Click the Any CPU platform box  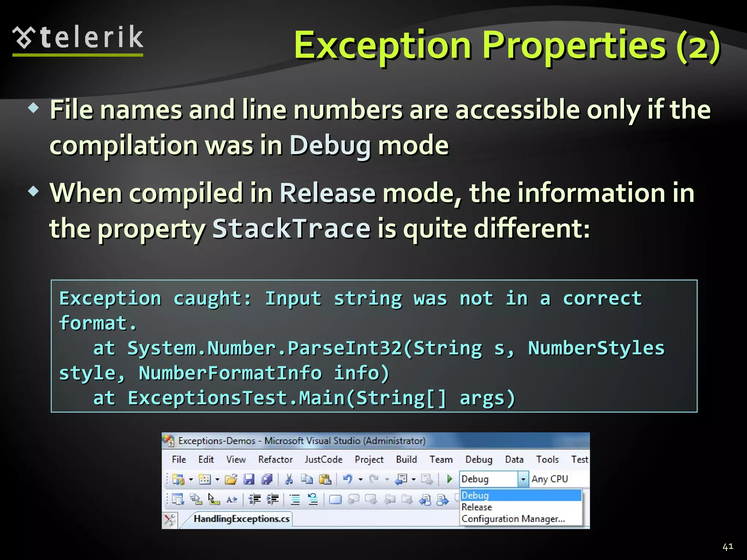coord(549,479)
